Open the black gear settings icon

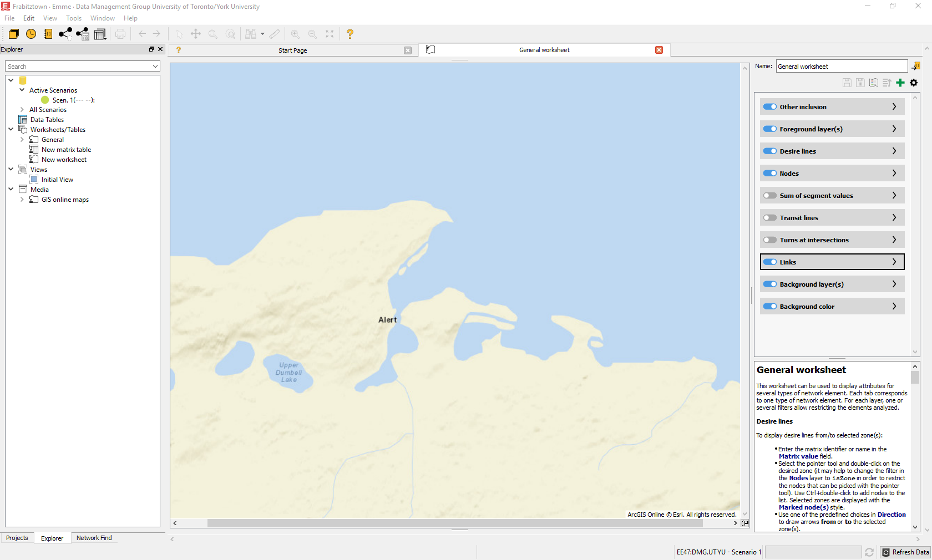coord(914,83)
